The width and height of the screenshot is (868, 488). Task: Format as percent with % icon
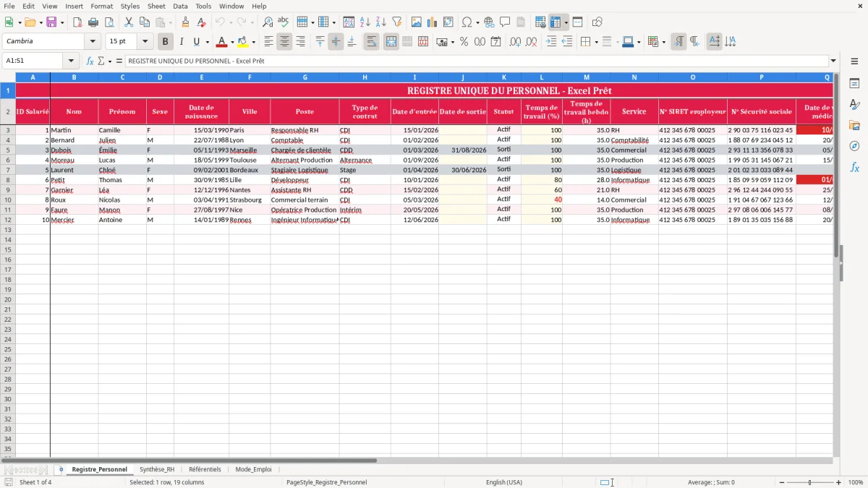pyautogui.click(x=464, y=42)
